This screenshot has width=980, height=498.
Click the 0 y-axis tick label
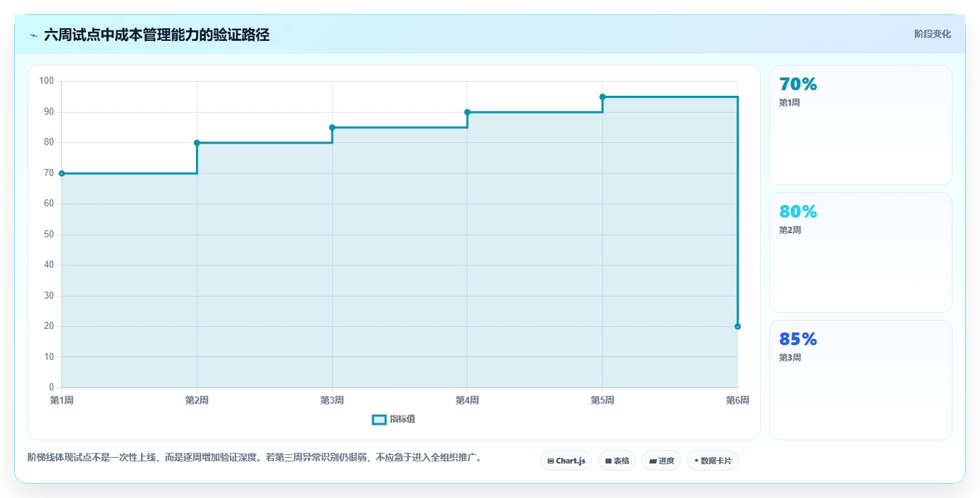coord(51,387)
